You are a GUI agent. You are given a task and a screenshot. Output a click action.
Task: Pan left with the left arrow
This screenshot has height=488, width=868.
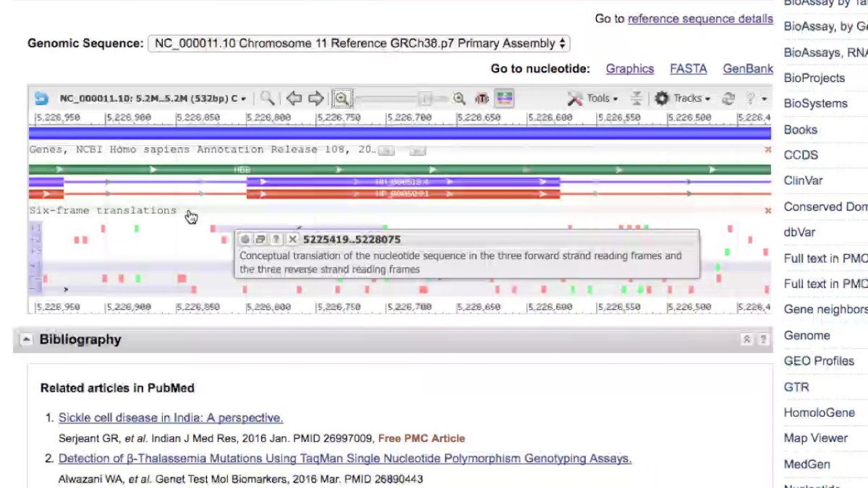pyautogui.click(x=294, y=98)
